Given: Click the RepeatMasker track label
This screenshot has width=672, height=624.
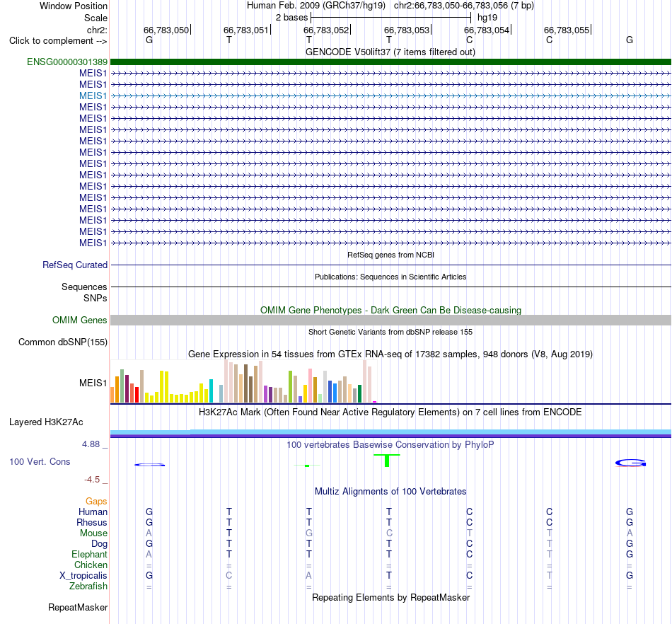Looking at the screenshot, I should coord(78,607).
